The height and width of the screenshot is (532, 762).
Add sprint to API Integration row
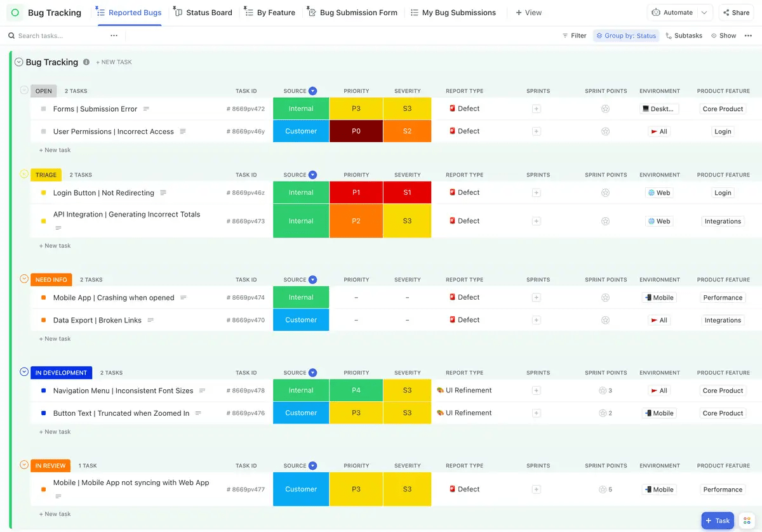[x=537, y=222]
